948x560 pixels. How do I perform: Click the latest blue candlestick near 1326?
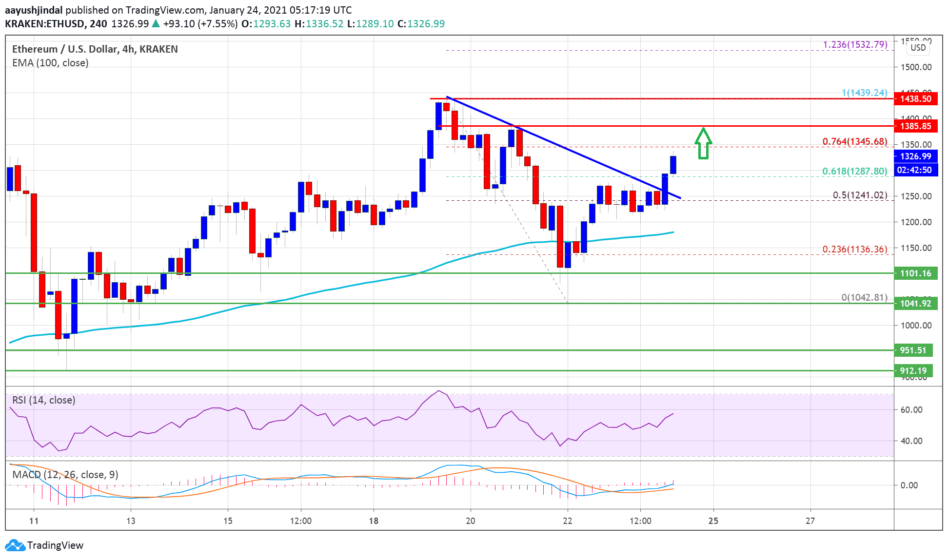pyautogui.click(x=673, y=165)
